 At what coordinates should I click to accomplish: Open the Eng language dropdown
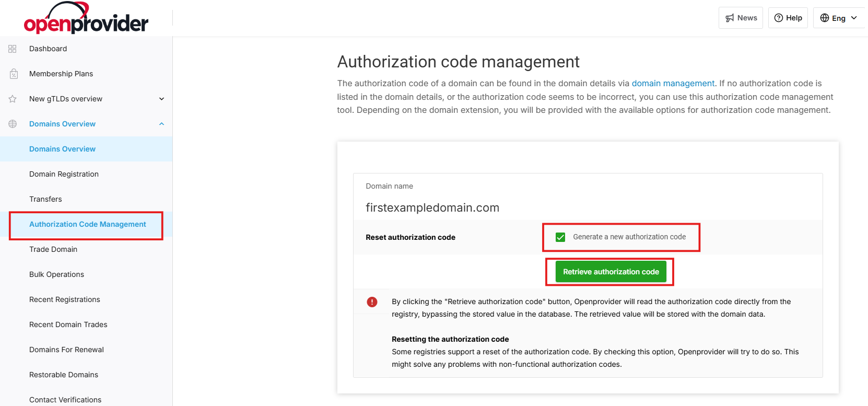839,18
